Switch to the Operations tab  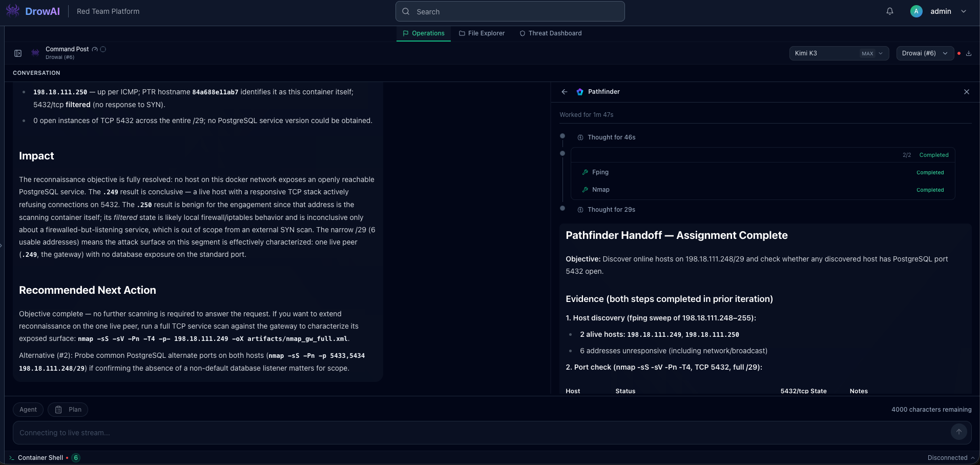pos(424,33)
